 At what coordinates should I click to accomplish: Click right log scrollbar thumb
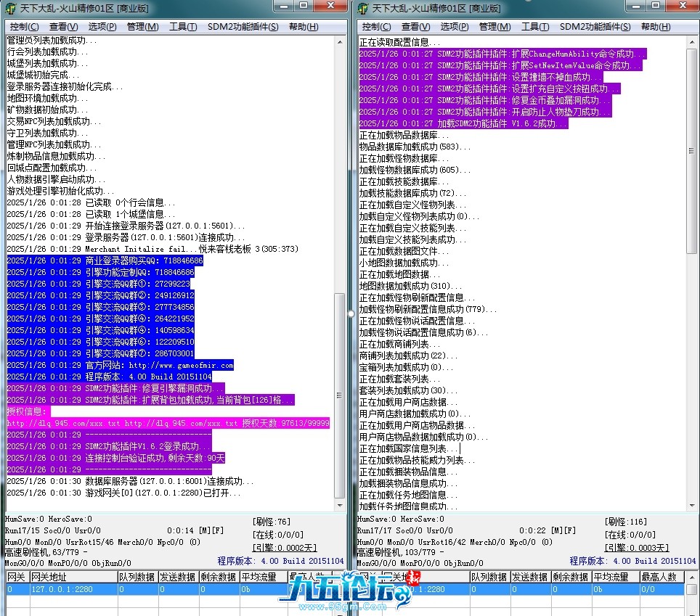692,151
